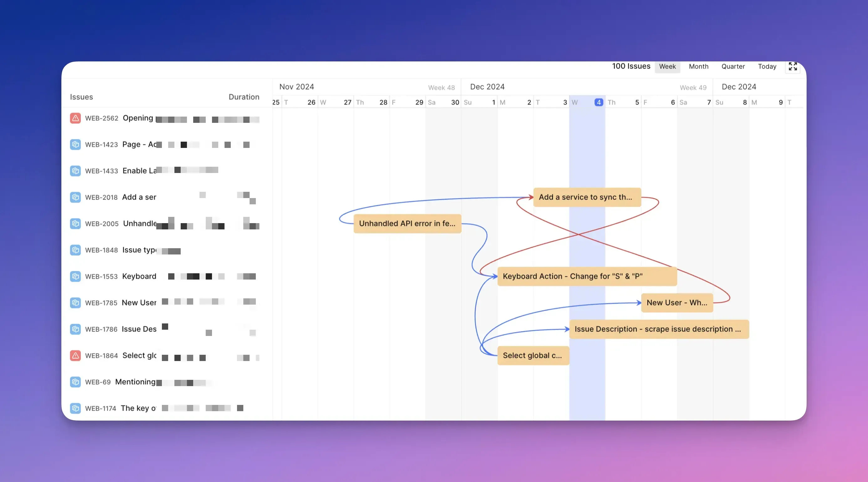Click the issue icon next to WEB-1174
Viewport: 868px width, 482px height.
click(75, 408)
